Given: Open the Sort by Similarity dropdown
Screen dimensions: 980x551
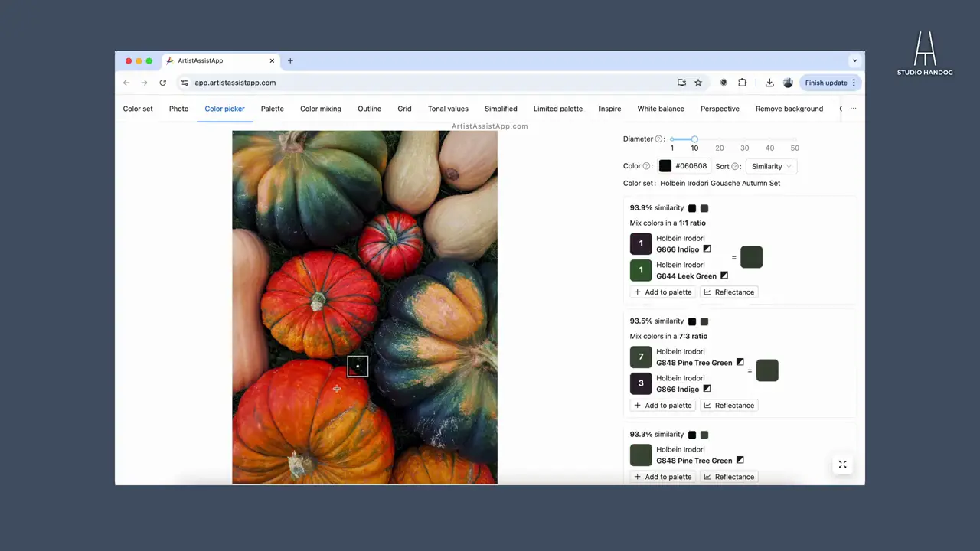Looking at the screenshot, I should (772, 166).
